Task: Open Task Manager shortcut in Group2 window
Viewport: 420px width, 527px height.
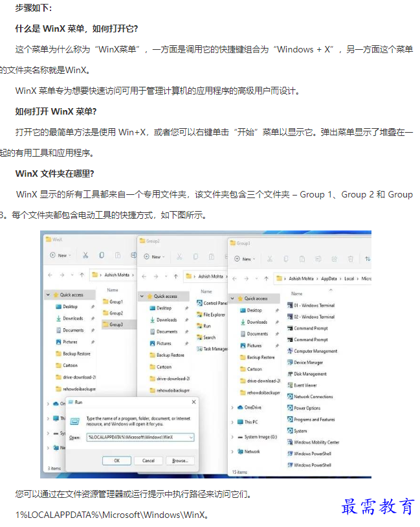Action: [212, 349]
